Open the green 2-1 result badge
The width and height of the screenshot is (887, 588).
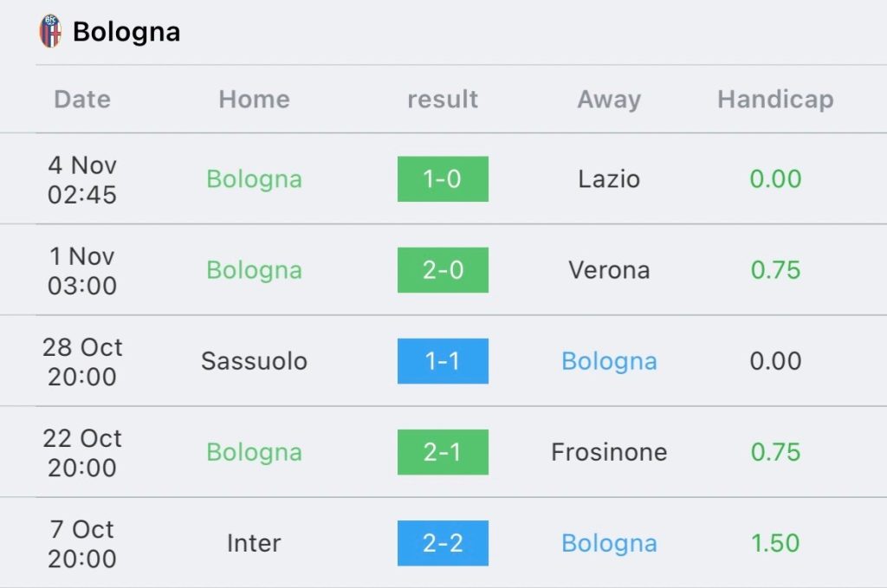point(443,452)
